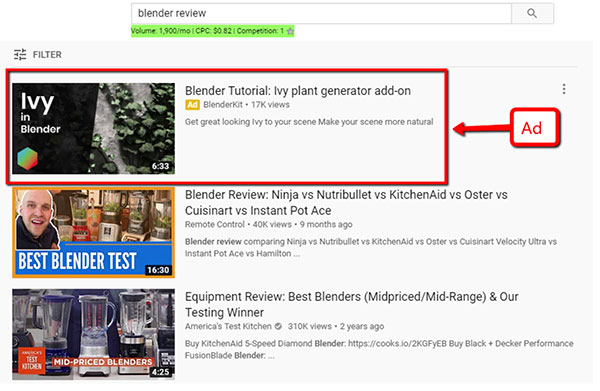Click the search magnifier button

tap(532, 13)
